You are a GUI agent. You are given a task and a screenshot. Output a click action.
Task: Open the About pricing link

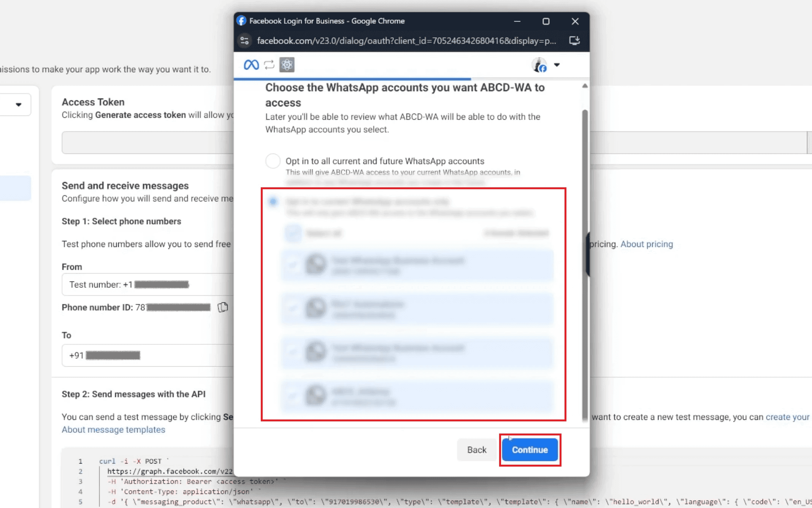(646, 244)
